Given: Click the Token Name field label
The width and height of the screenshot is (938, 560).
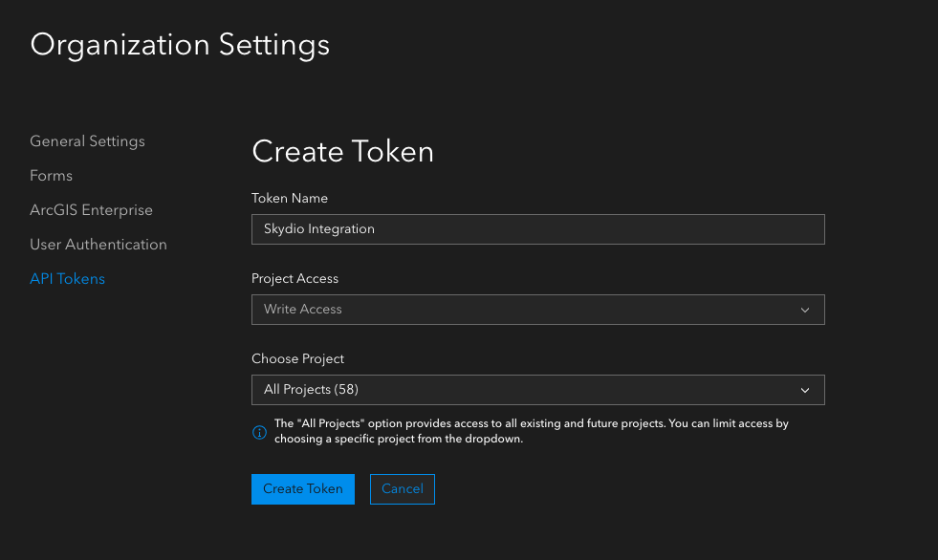Looking at the screenshot, I should [290, 199].
